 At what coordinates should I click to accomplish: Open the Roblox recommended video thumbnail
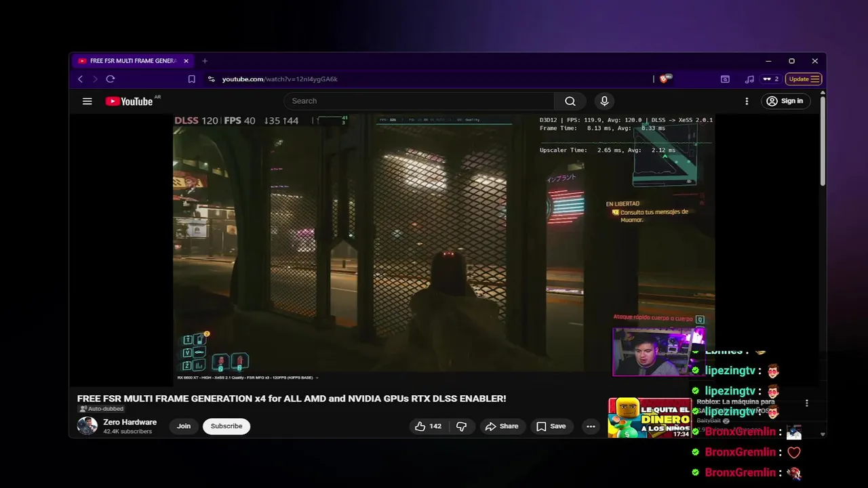point(650,418)
